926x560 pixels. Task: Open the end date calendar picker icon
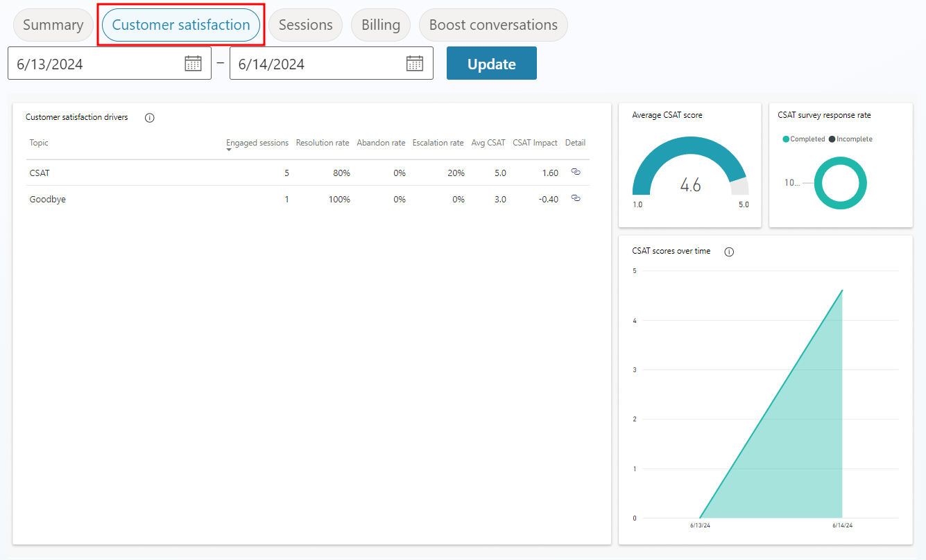(x=415, y=62)
